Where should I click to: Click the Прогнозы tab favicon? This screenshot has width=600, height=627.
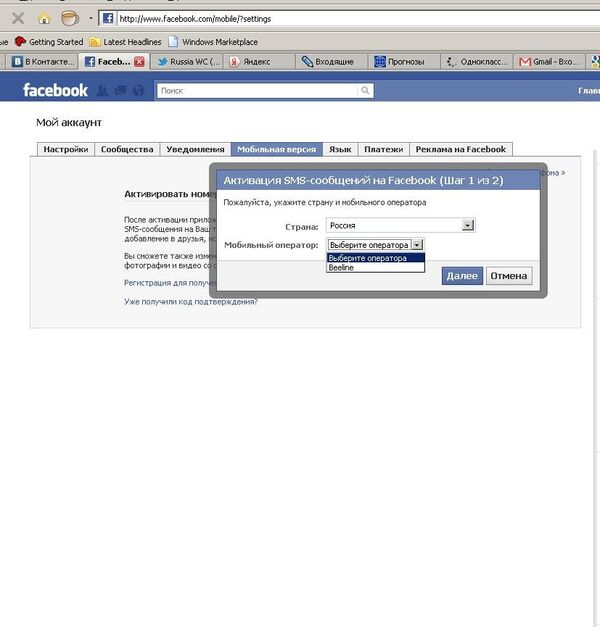point(380,62)
